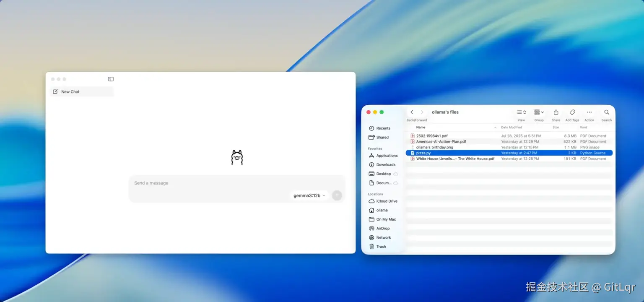The image size is (644, 302).
Task: Select the White House Unveils PDF file
Action: click(x=509, y=159)
